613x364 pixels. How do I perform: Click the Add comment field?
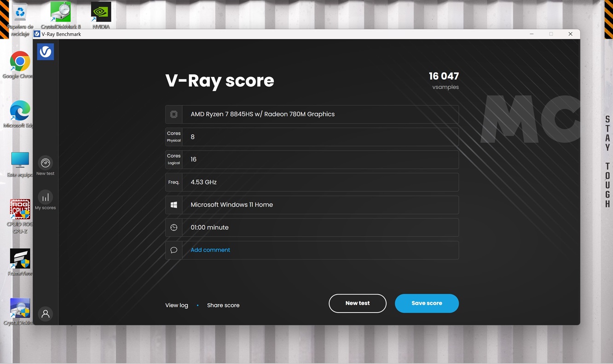[x=210, y=250]
